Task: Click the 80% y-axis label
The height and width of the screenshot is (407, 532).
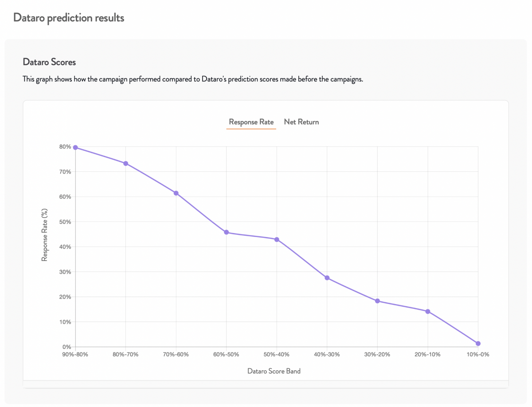Action: [66, 147]
